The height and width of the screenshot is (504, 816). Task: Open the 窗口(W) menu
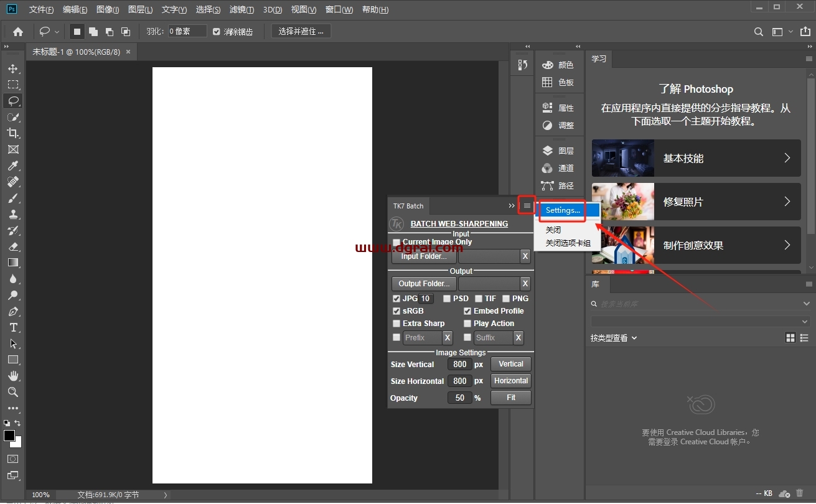pyautogui.click(x=339, y=10)
